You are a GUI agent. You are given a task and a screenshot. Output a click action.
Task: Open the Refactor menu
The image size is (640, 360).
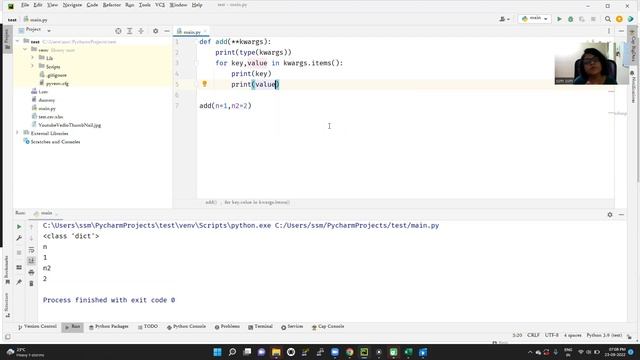coord(111,5)
